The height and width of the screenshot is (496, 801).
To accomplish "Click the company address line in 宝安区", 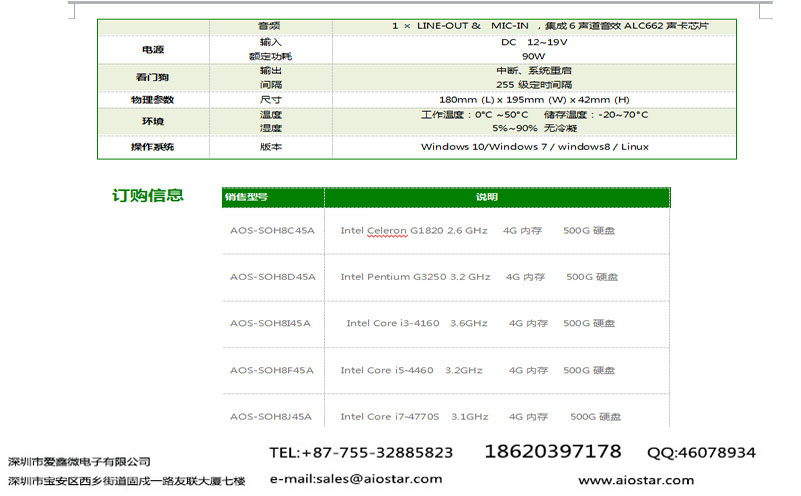I will click(x=127, y=481).
